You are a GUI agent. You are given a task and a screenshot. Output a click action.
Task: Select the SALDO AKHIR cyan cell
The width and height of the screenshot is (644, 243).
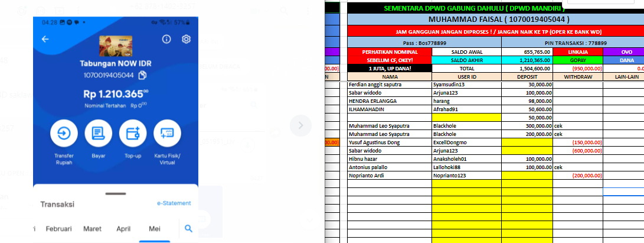(x=466, y=60)
